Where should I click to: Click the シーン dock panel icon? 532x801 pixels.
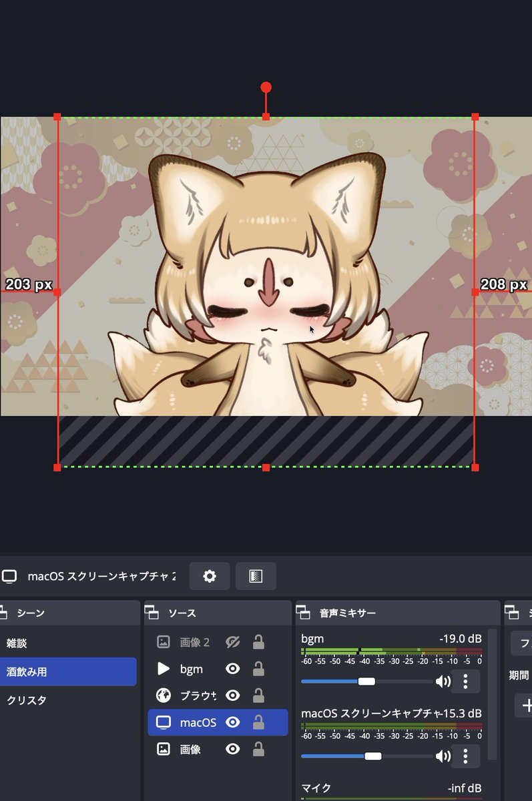click(3, 613)
